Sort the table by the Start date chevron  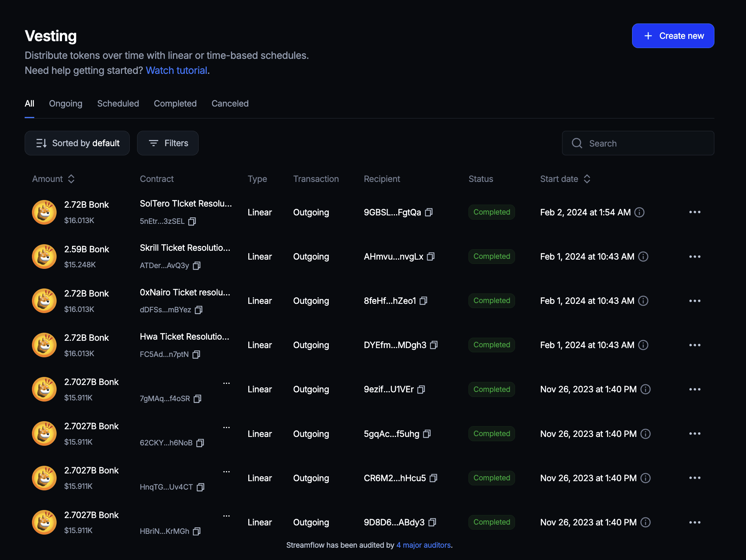pos(587,178)
